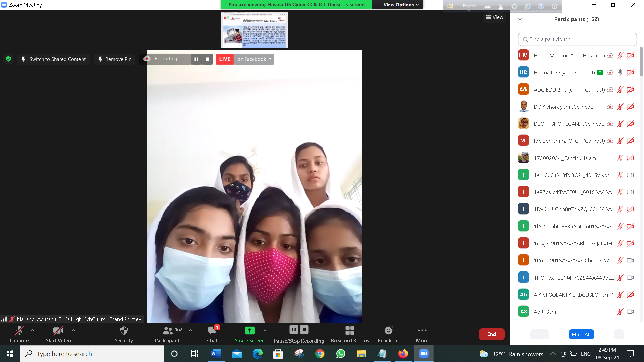Click the pinned video name label Narandi Adarsha
This screenshot has width=644, height=362.
pos(79,319)
